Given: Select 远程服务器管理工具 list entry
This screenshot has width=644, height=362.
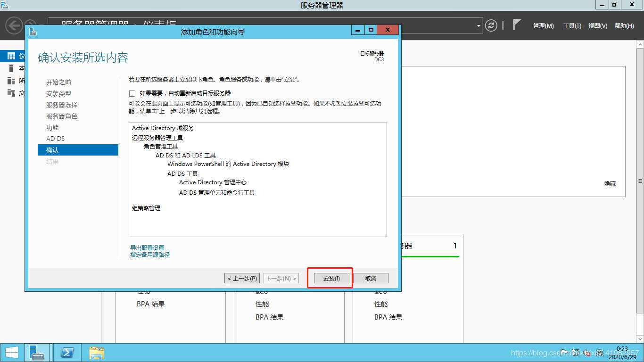Looking at the screenshot, I should (157, 138).
